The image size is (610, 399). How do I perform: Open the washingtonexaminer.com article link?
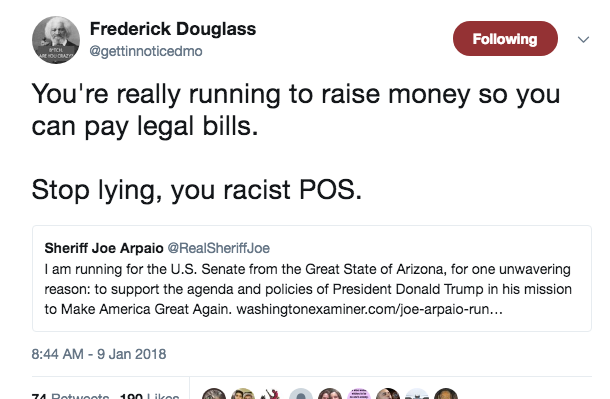coord(370,309)
